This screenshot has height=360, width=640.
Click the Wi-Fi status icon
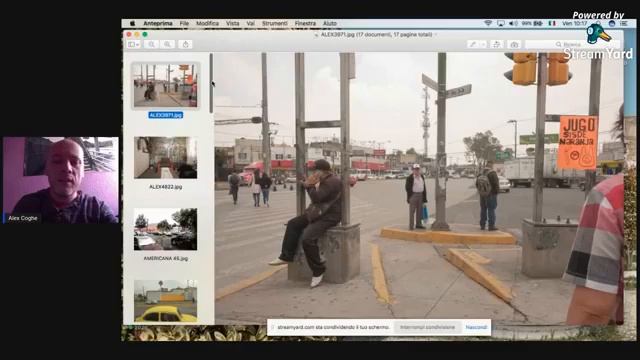pos(488,24)
